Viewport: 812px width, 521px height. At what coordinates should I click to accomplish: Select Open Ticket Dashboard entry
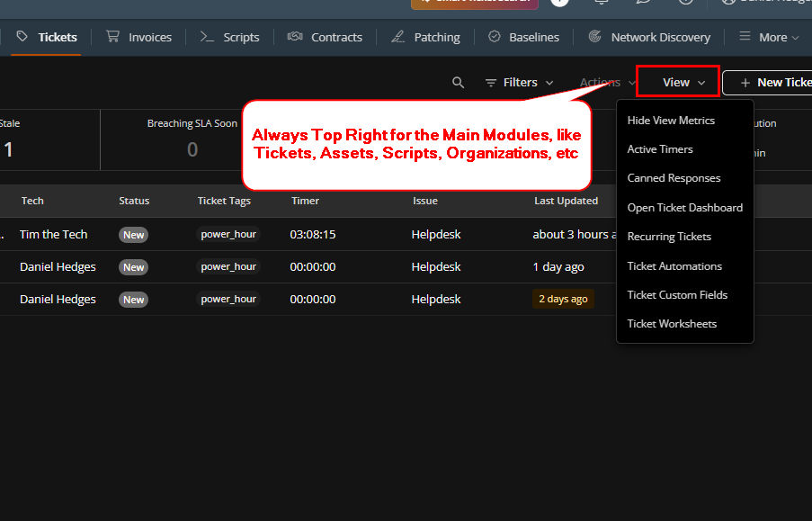684,208
